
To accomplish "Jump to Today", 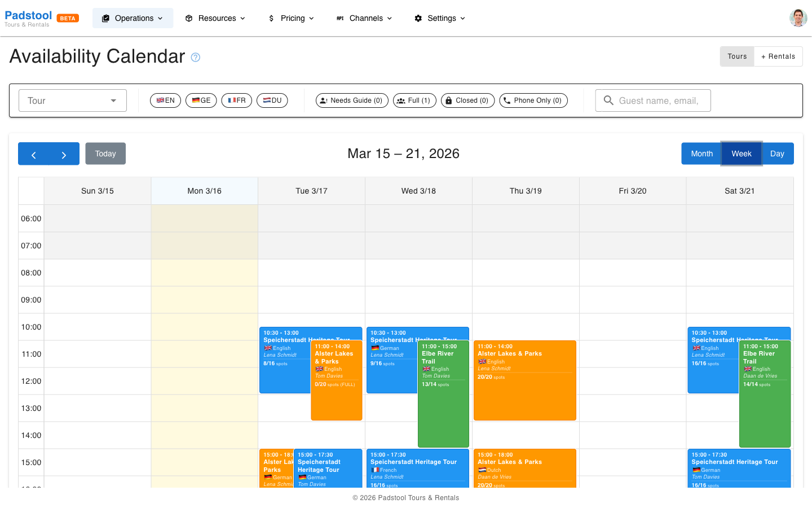I will pyautogui.click(x=105, y=154).
